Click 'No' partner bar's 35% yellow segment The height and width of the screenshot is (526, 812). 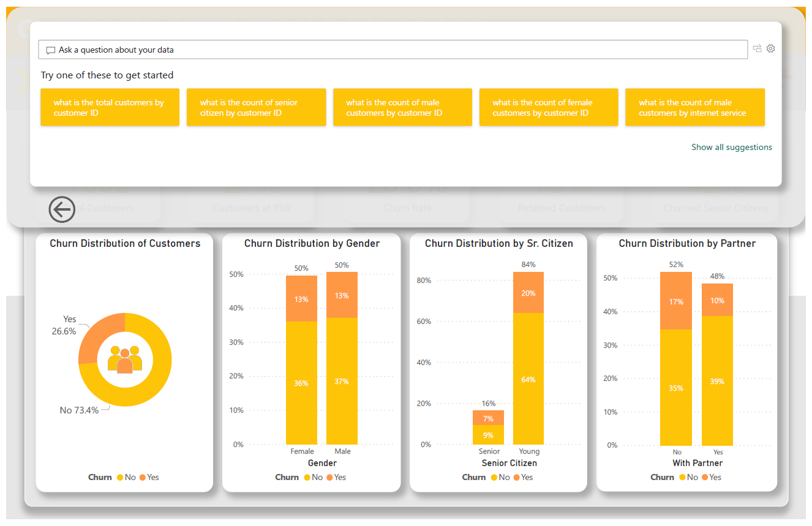point(676,388)
